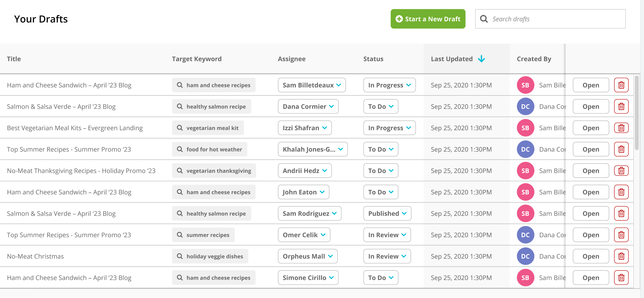Click the vertical scrollbar of the drafts table
Viewport: 644px width, 298px height.
click(x=637, y=113)
